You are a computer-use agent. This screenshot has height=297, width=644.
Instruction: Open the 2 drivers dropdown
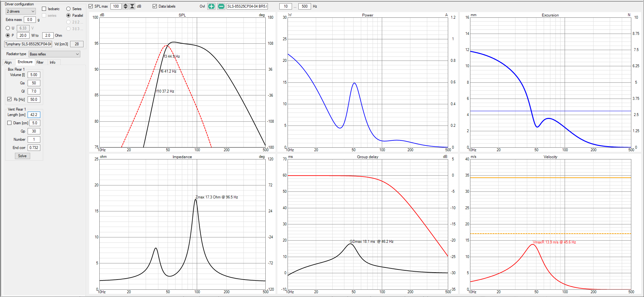coord(21,11)
